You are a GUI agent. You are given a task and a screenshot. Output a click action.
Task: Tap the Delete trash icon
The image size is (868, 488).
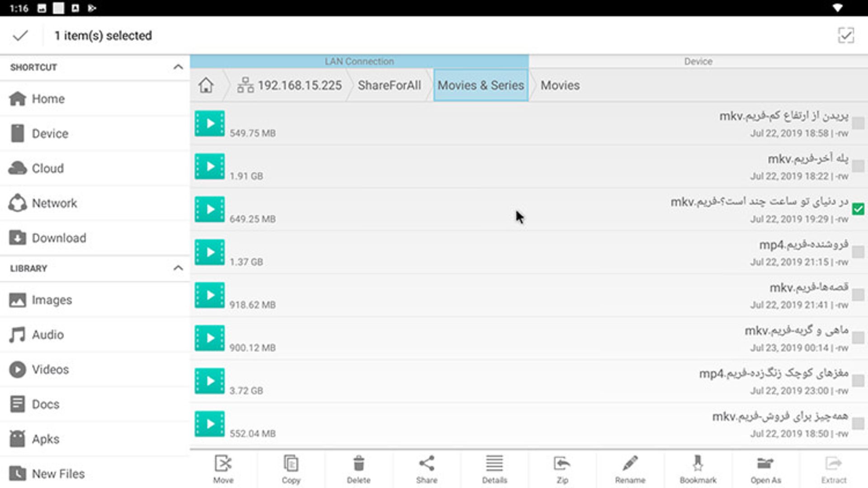(x=359, y=468)
